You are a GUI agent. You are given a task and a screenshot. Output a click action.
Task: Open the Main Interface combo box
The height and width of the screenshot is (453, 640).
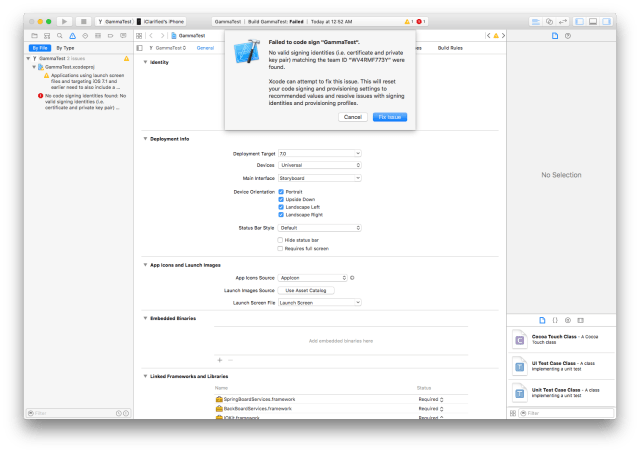tap(320, 178)
